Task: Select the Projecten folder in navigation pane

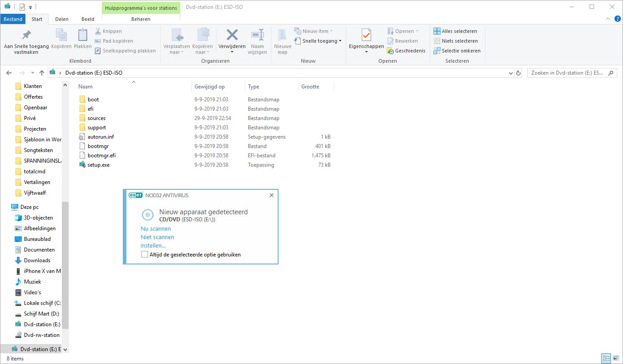Action: (x=35, y=129)
